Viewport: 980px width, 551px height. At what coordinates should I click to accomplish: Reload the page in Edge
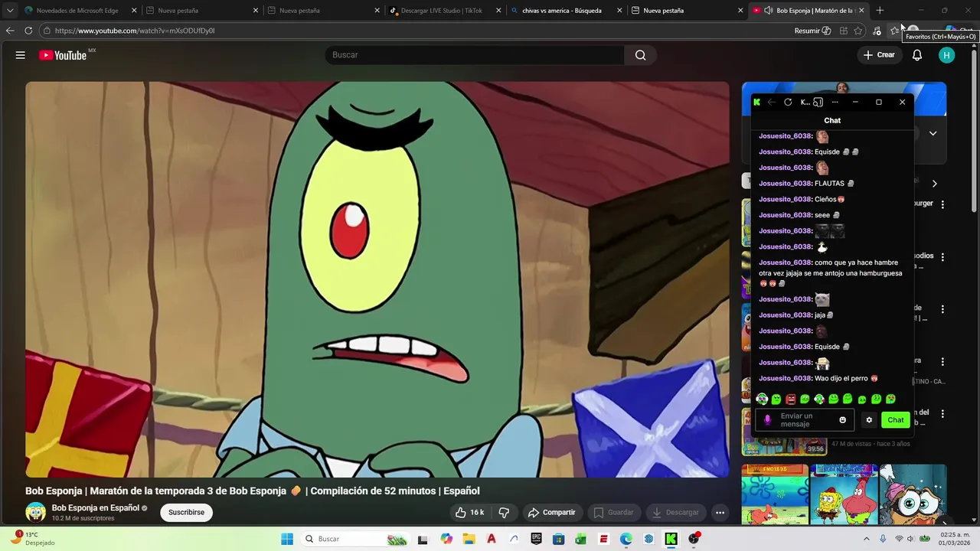28,31
